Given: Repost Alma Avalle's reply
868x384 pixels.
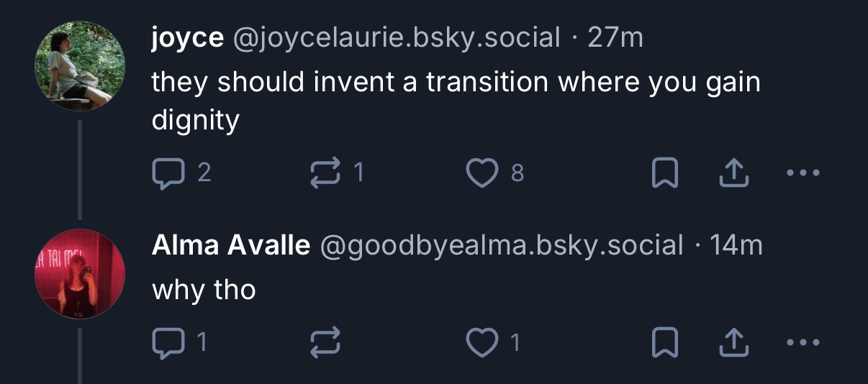Looking at the screenshot, I should [324, 343].
